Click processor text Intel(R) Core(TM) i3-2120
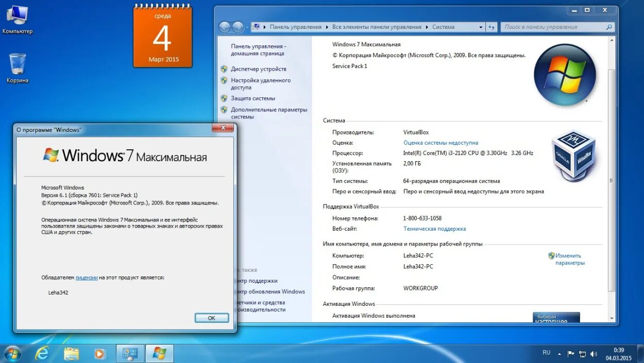This screenshot has width=644, height=363. [x=468, y=153]
